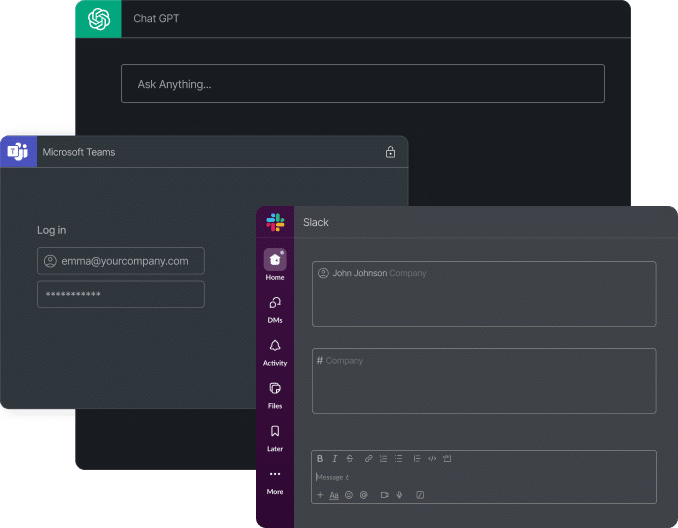Click the Ask Anything input field
Viewport: 678px width, 528px height.
(x=362, y=84)
